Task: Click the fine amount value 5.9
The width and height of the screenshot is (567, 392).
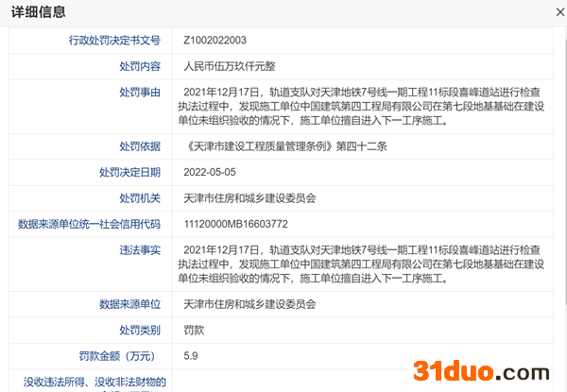Action: [190, 356]
